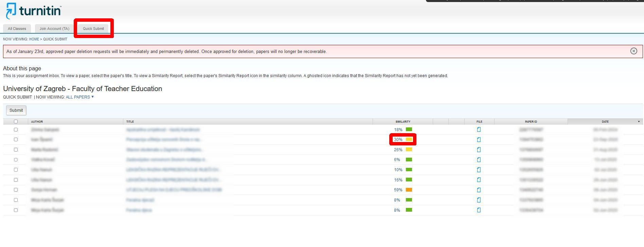Mark the checkbox in the table's last row
This screenshot has height=247, width=644.
(16, 210)
